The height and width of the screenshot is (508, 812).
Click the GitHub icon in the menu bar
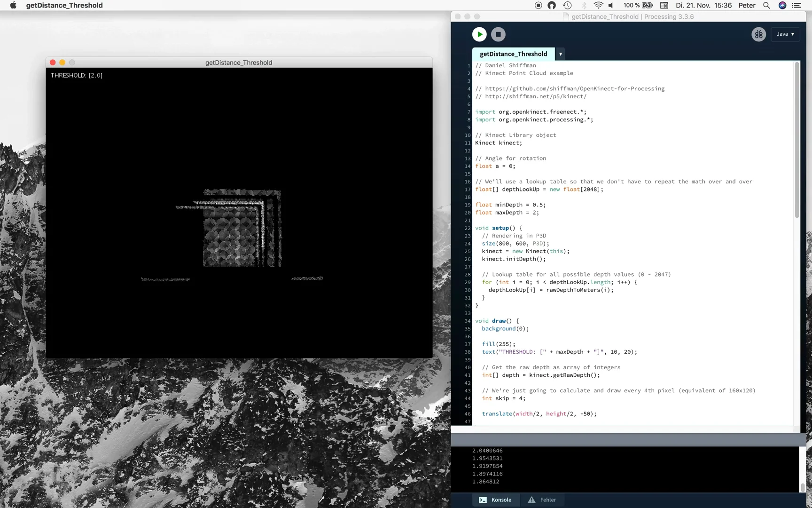(552, 5)
